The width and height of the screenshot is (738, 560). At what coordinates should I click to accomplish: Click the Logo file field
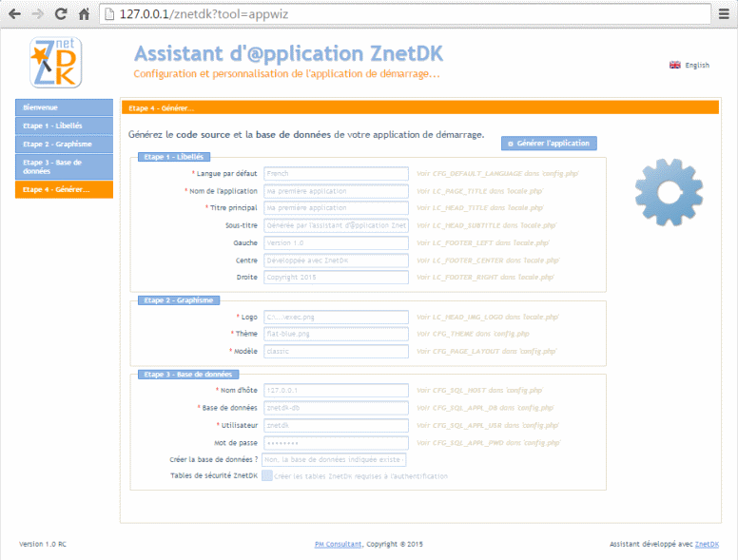336,318
